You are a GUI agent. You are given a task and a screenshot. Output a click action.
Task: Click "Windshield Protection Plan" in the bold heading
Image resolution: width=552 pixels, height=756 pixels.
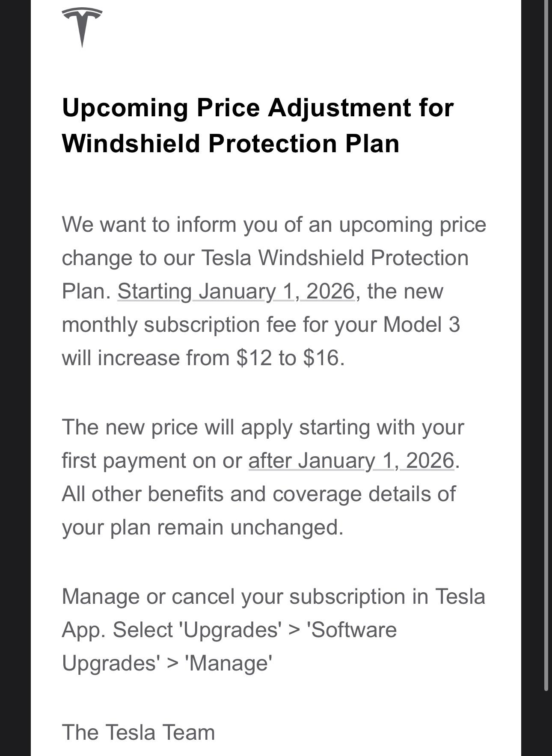pos(231,143)
